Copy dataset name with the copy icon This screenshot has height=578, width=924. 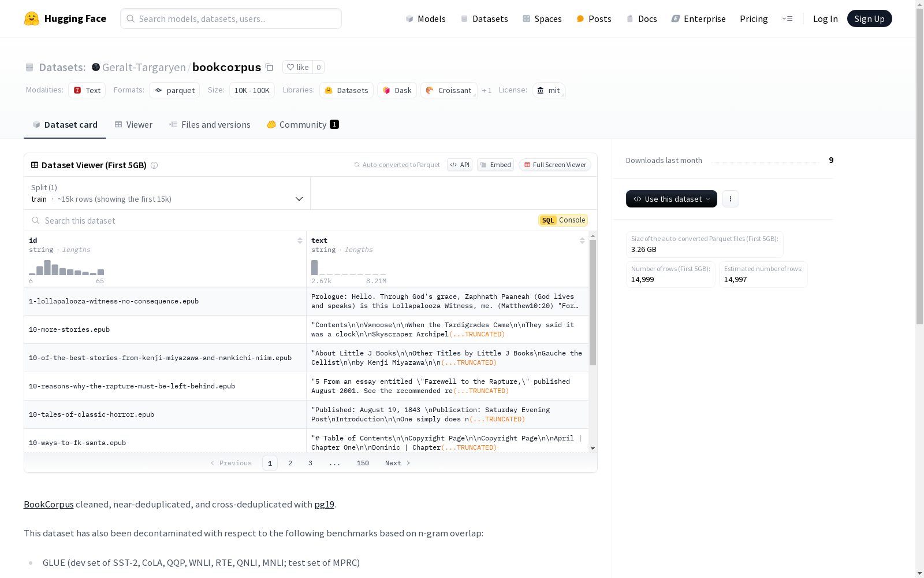269,67
